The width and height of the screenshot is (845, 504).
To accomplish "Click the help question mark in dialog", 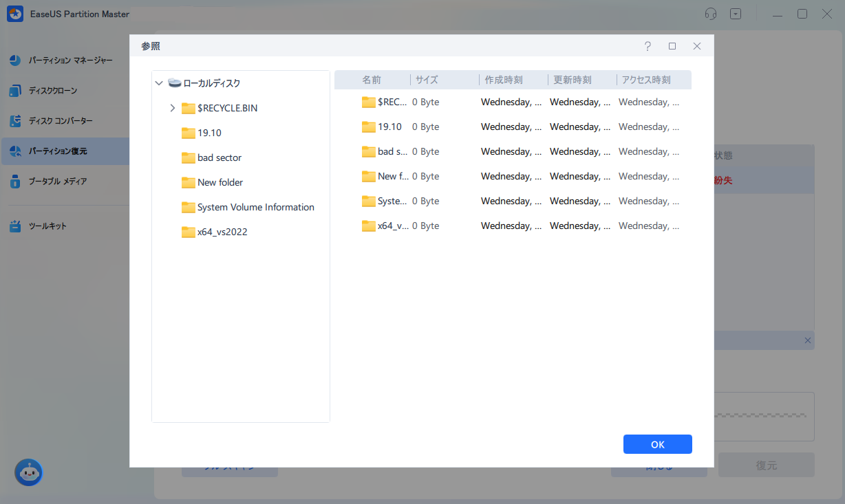I will click(647, 46).
